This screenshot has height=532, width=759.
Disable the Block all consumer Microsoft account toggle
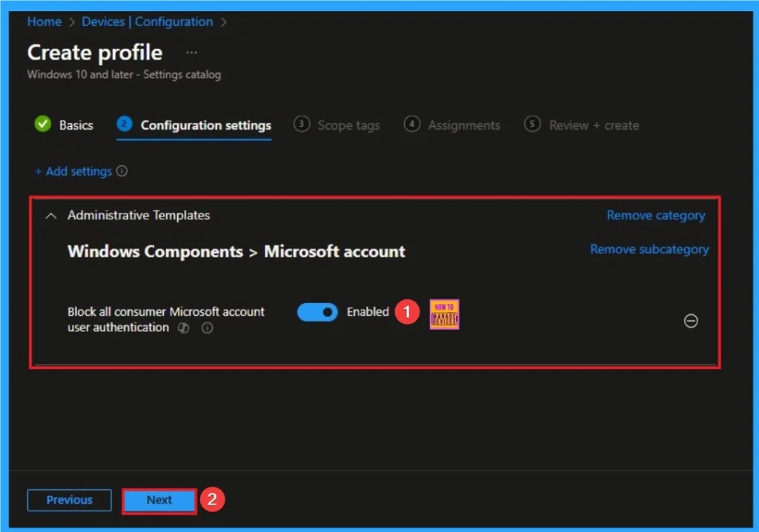tap(317, 312)
